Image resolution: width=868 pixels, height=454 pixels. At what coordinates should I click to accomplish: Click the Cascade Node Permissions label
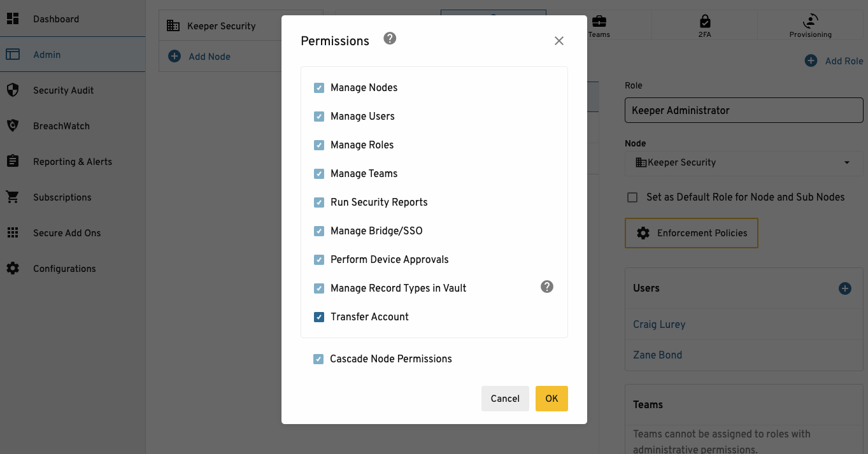(391, 359)
